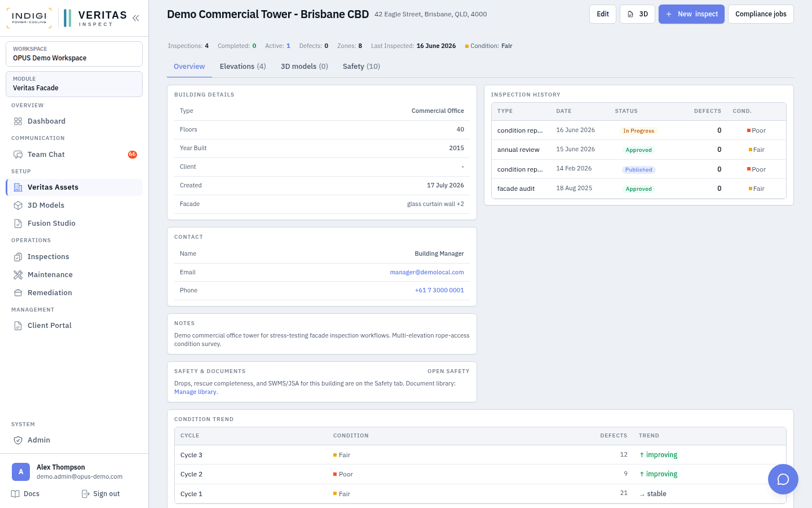Screen dimensions: 812x508
Task: Open the floating chat bubble button
Action: pyautogui.click(x=783, y=479)
